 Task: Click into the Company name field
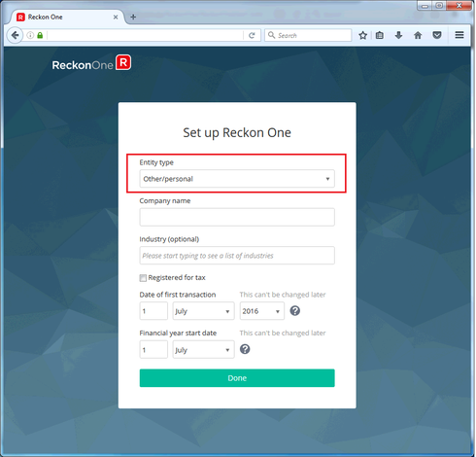(237, 217)
